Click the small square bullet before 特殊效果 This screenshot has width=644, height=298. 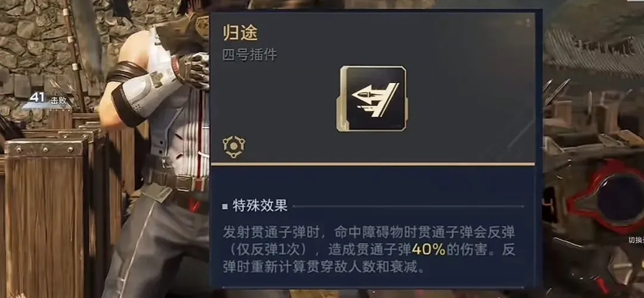(x=225, y=207)
